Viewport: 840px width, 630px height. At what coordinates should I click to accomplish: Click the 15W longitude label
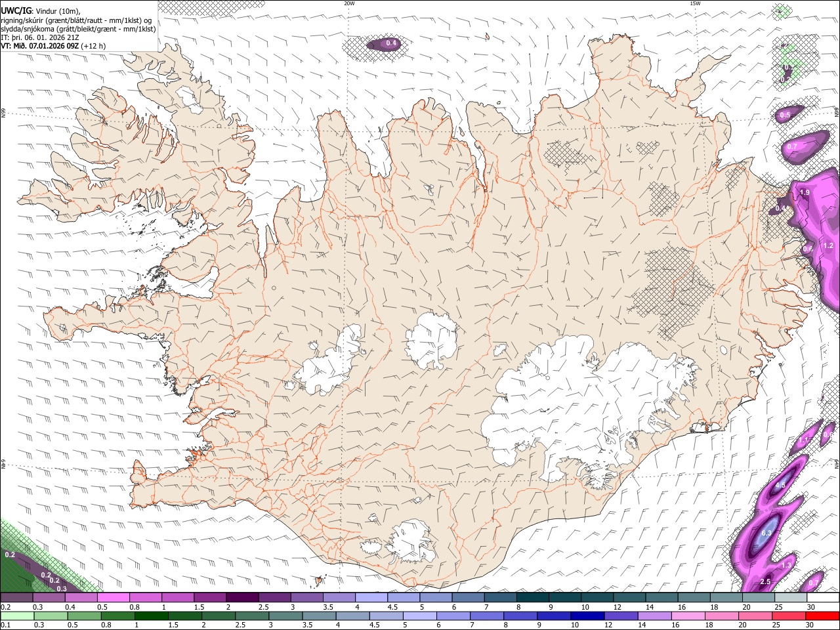(695, 3)
